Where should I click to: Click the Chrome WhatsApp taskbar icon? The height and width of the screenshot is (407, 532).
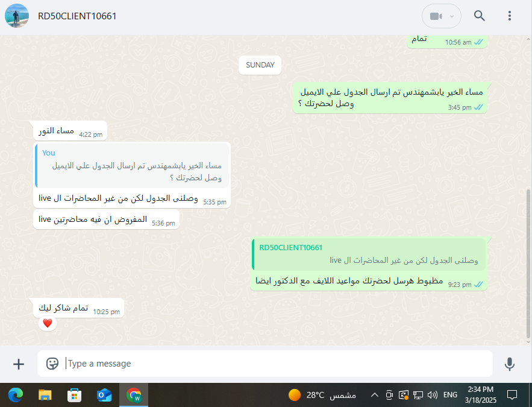pos(134,395)
